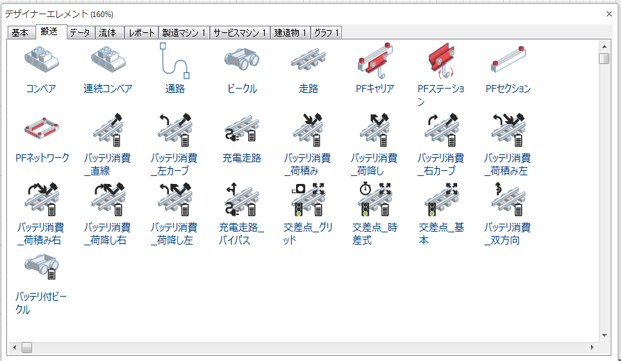Image resolution: width=621 pixels, height=361 pixels.
Task: Choose バッテリ消費_左カーブ track icon
Action: tap(175, 130)
